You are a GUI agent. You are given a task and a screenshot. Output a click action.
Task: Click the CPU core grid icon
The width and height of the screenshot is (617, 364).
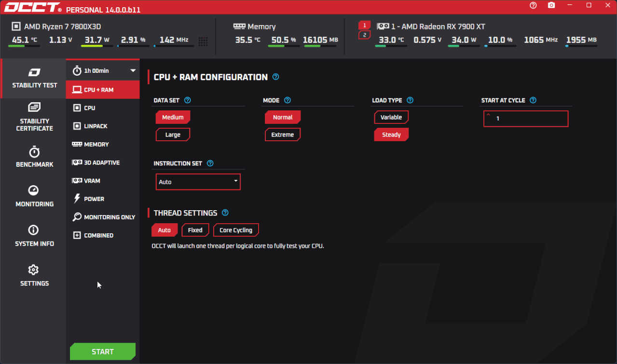203,42
